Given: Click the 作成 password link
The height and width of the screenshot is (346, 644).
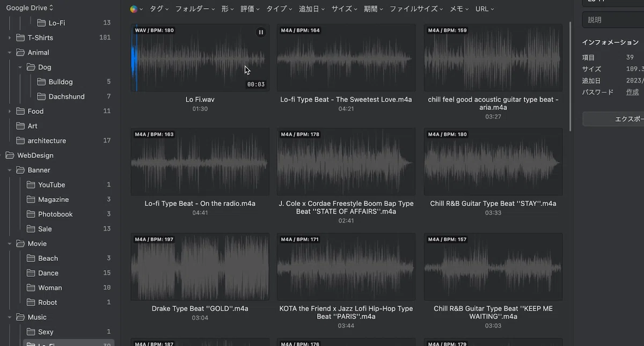Looking at the screenshot, I should pos(632,92).
